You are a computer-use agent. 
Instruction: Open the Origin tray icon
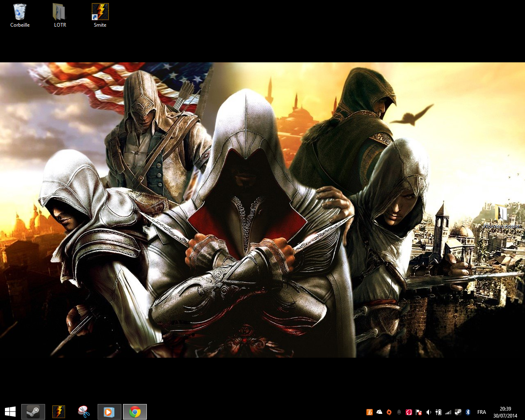(389, 412)
